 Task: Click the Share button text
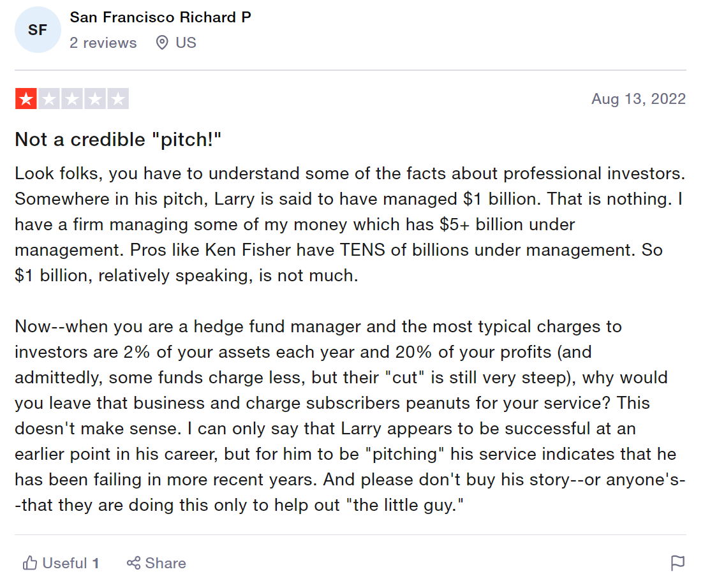(165, 563)
